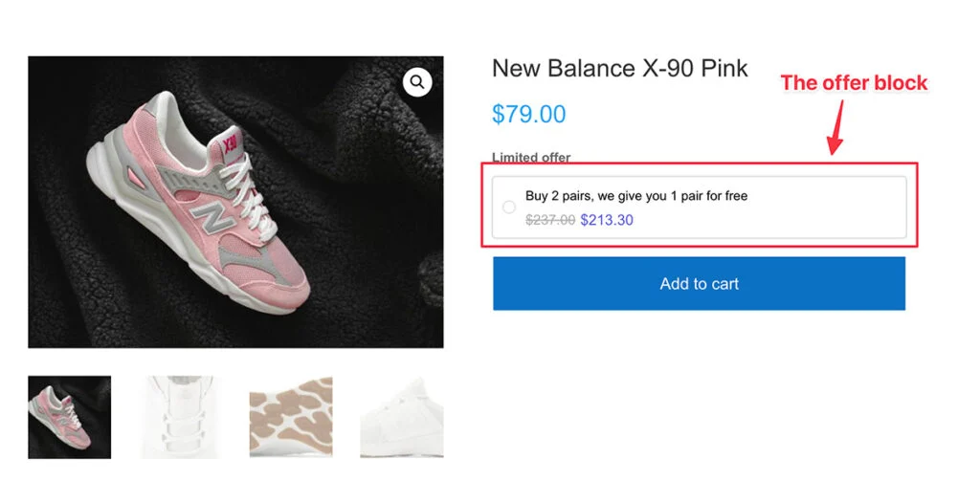980x502 pixels.
Task: Open the pink sneaker thumbnail
Action: pos(69,417)
